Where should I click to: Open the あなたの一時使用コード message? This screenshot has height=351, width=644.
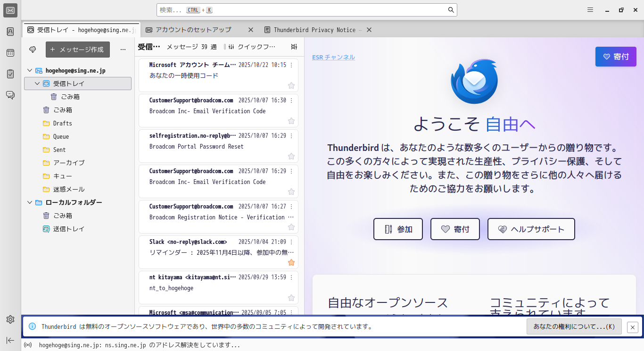click(x=218, y=75)
